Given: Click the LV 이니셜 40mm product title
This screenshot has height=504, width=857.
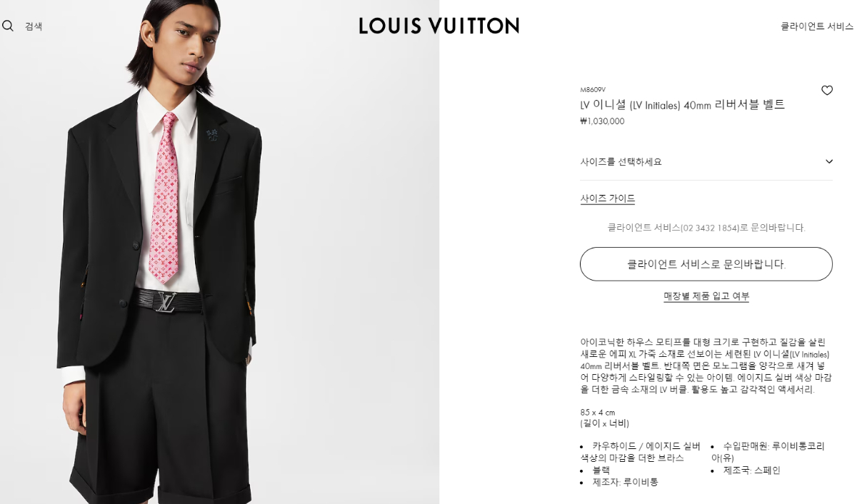Looking at the screenshot, I should coord(682,105).
